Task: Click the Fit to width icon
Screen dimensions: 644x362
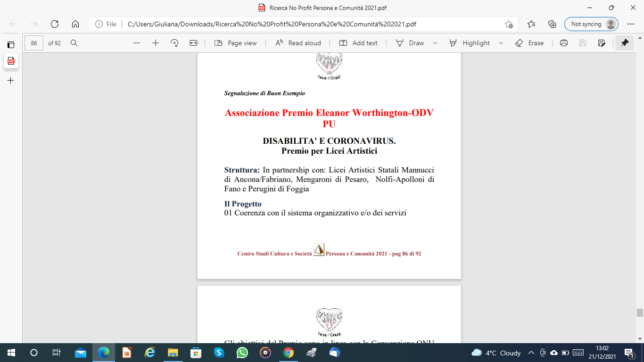Action: coord(193,43)
